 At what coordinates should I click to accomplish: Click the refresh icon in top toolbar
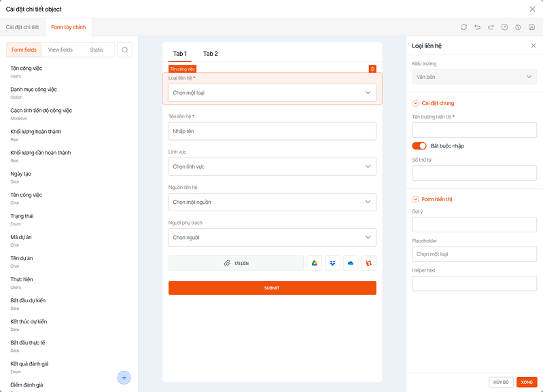[x=463, y=27]
